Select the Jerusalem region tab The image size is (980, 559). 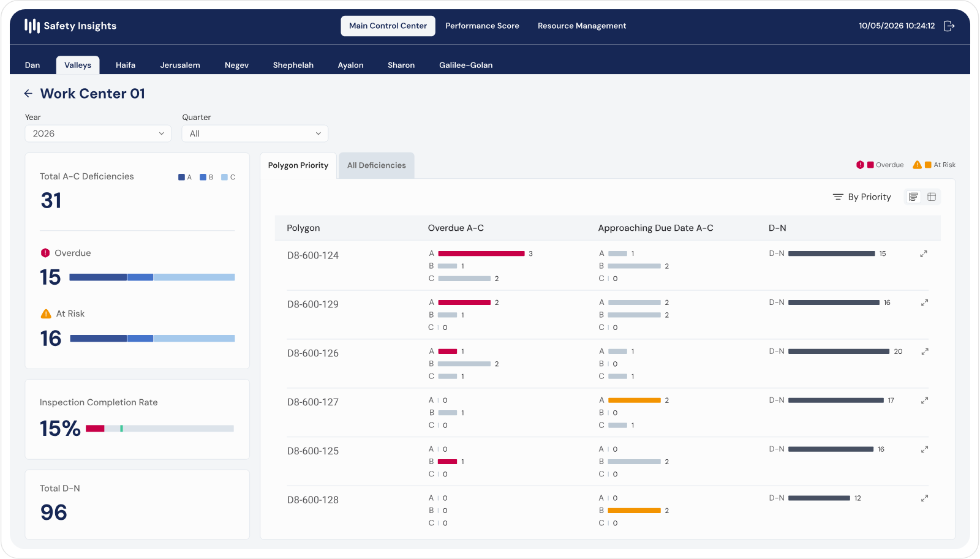(180, 65)
